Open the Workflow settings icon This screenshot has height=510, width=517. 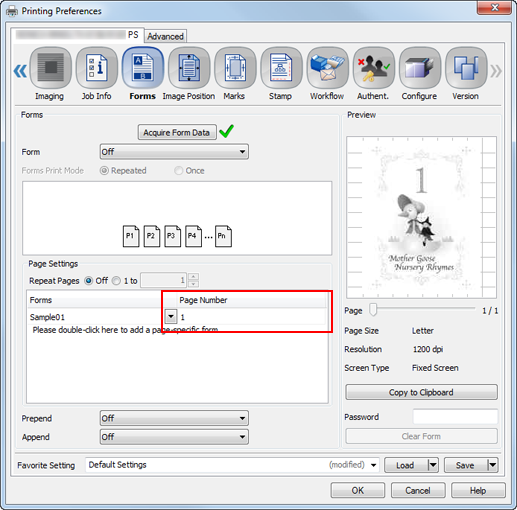tap(328, 68)
